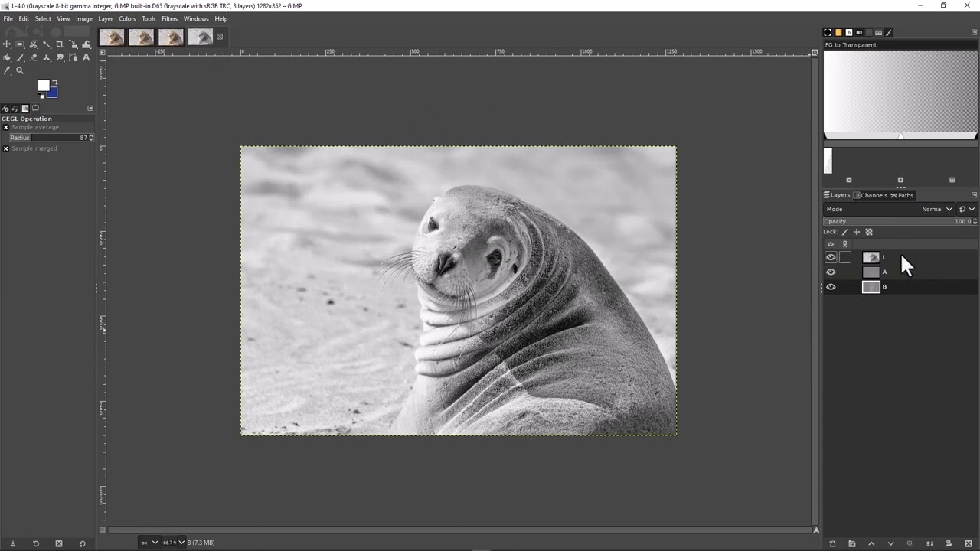Raise the selected layer

(871, 544)
